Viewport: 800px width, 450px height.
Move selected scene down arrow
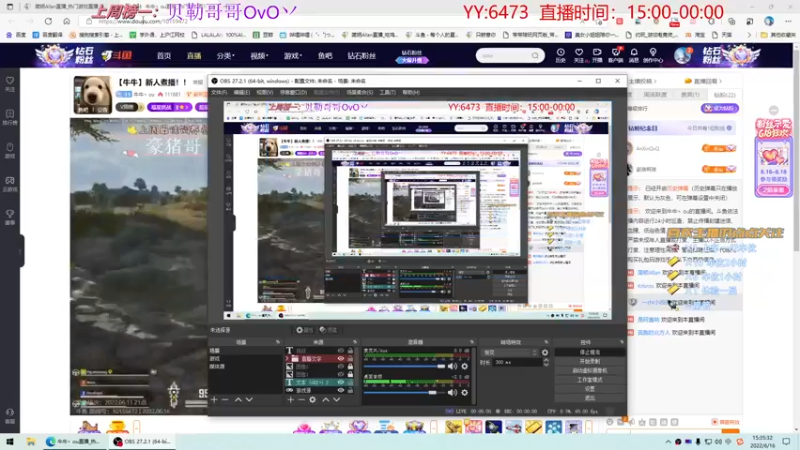coord(249,400)
